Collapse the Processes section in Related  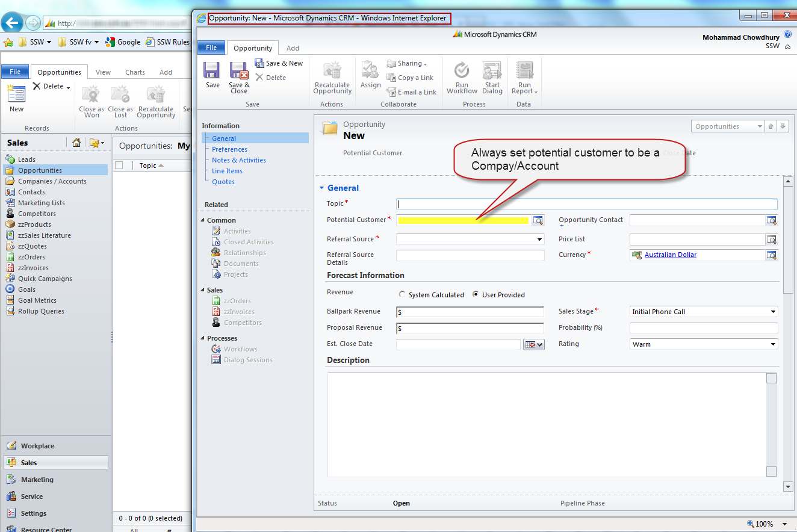pyautogui.click(x=202, y=338)
